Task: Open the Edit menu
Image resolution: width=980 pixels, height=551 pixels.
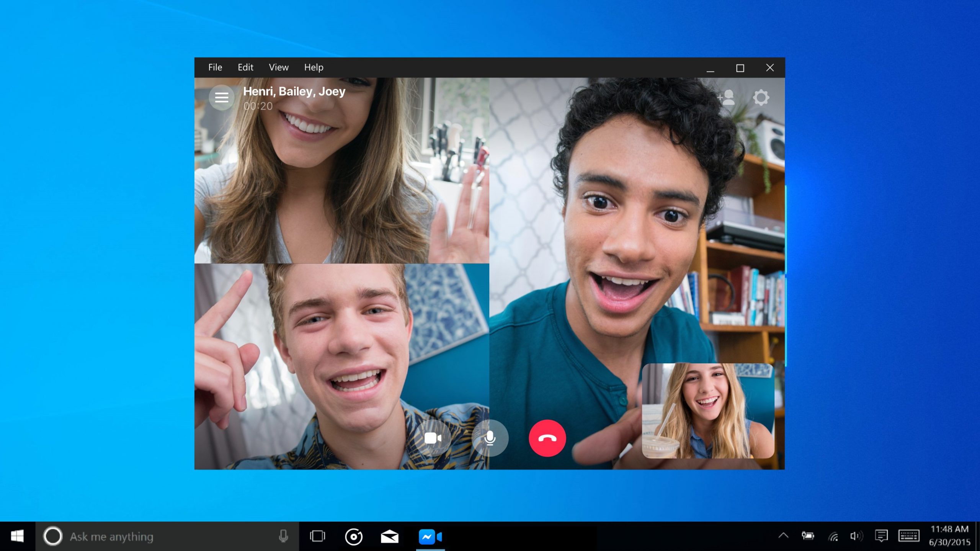Action: coord(245,67)
